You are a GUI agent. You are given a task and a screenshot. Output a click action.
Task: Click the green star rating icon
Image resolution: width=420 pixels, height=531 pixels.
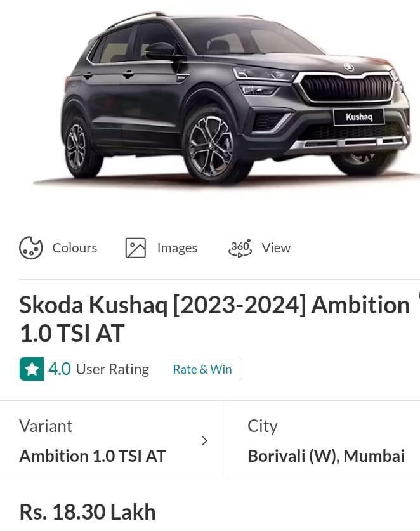pos(32,369)
